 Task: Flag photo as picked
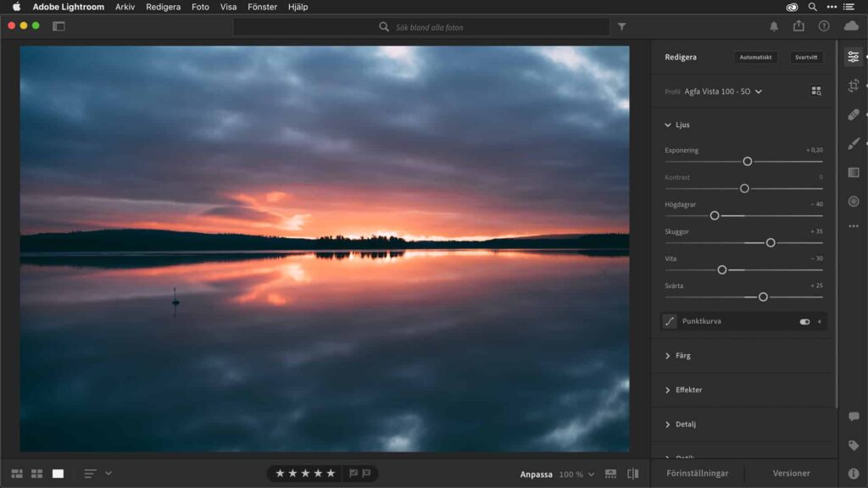point(353,474)
